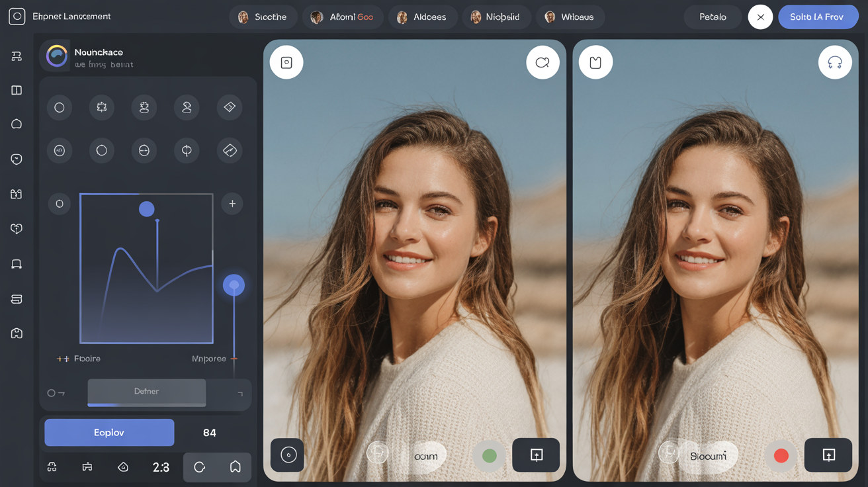Image resolution: width=868 pixels, height=487 pixels.
Task: Click the heart shaped sidebar icon
Action: click(x=17, y=229)
